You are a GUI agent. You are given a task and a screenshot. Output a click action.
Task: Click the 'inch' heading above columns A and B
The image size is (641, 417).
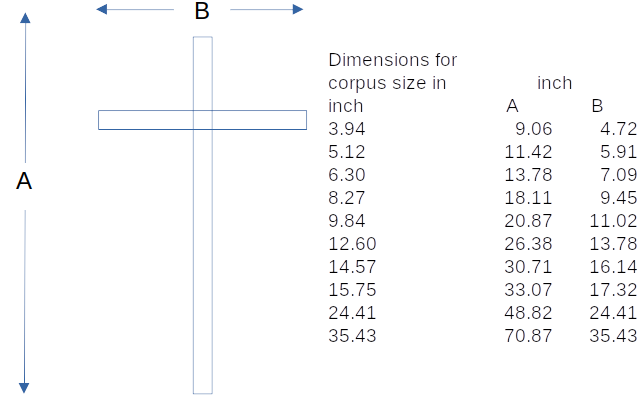coord(554,83)
